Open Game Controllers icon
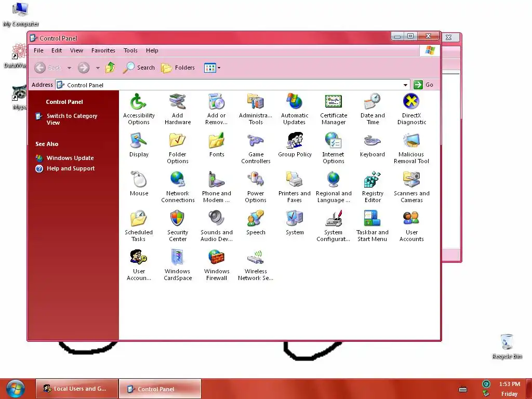The image size is (532, 399). [x=256, y=148]
